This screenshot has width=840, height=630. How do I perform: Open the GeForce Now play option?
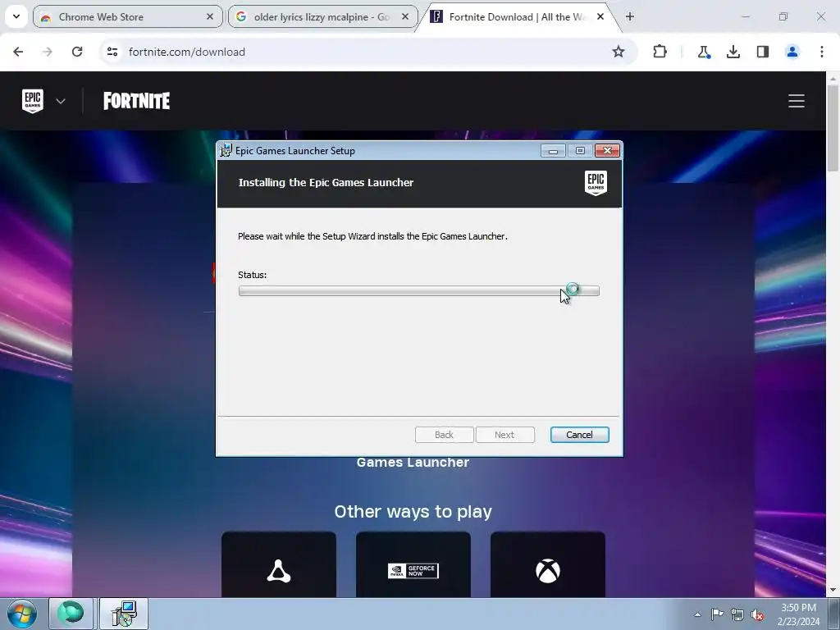413,564
